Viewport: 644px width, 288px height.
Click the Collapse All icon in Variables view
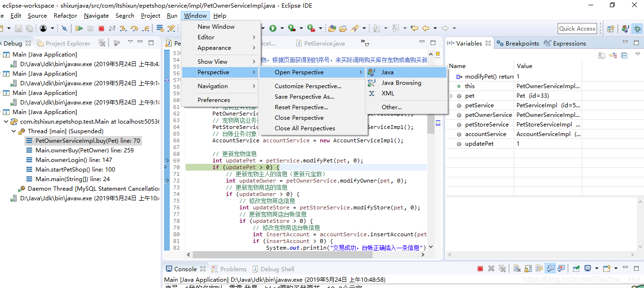tap(625, 55)
